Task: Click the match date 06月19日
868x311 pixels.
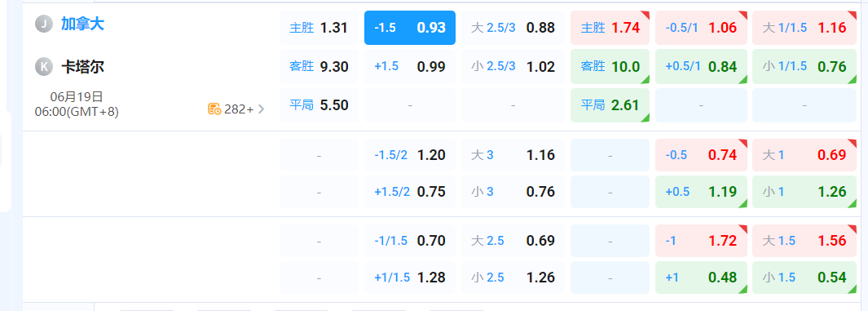Action: point(77,97)
